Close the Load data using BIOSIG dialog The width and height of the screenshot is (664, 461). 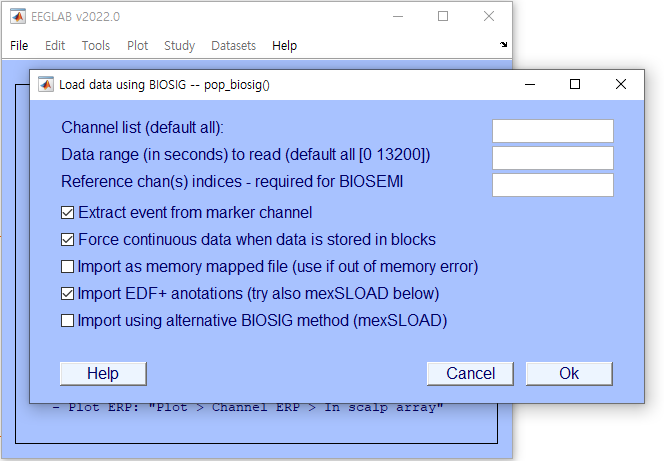click(621, 84)
